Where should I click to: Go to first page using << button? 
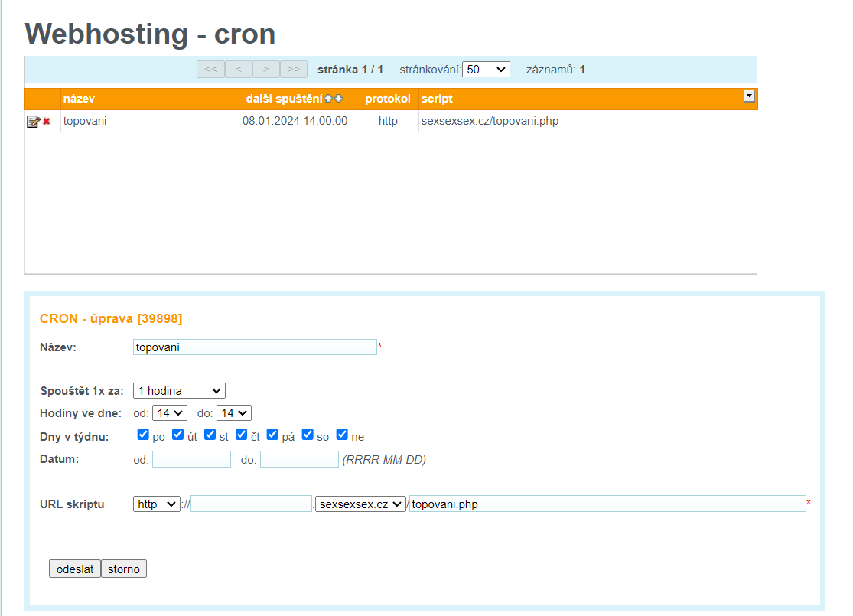[x=210, y=70]
